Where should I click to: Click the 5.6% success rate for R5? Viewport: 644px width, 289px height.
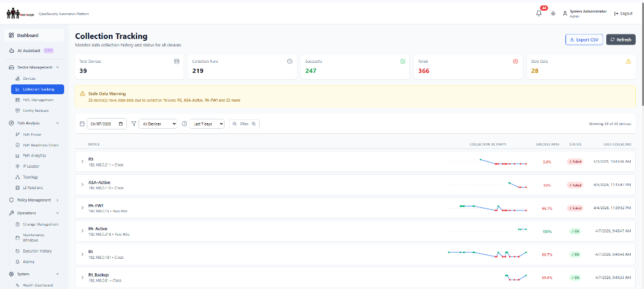coord(547,161)
